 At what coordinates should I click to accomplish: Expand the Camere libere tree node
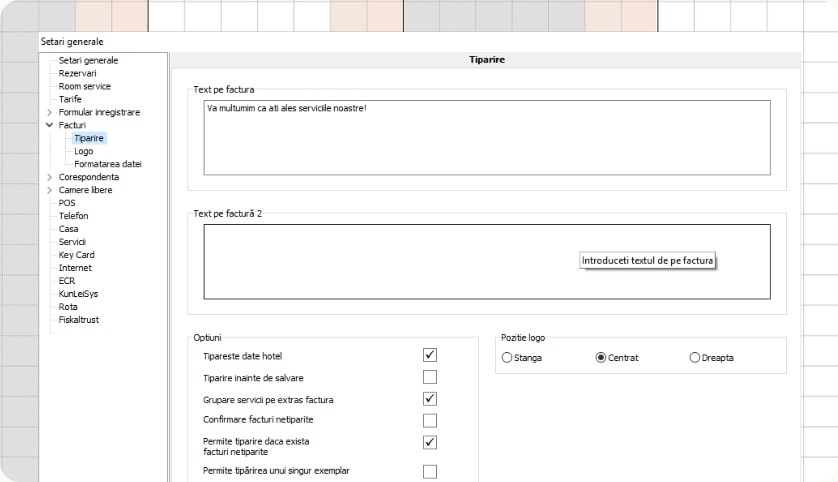point(49,190)
